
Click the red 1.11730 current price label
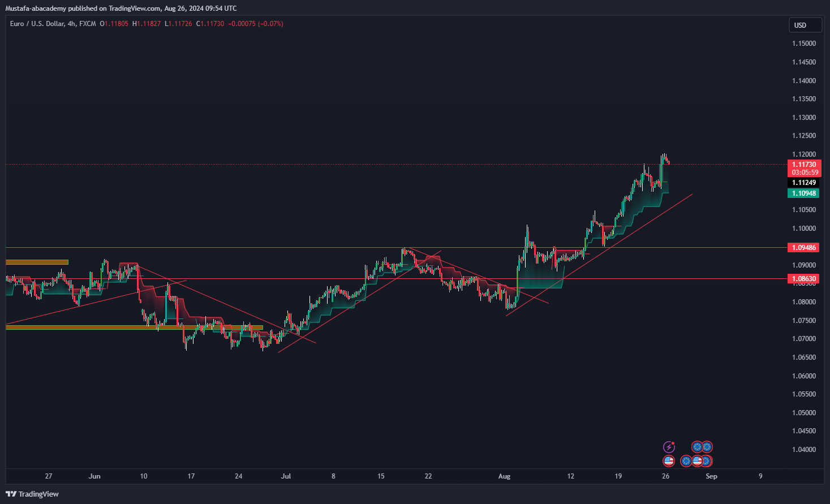coord(803,165)
